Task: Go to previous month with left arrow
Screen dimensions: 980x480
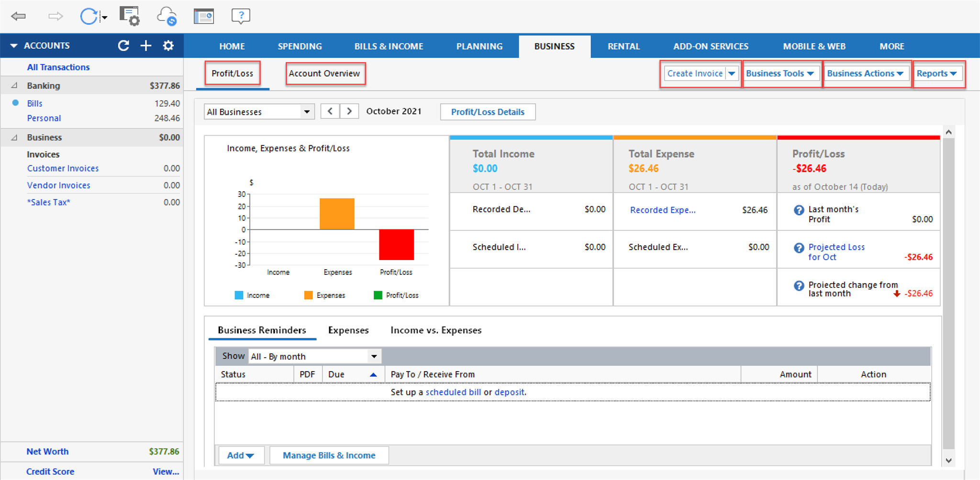Action: [x=330, y=111]
